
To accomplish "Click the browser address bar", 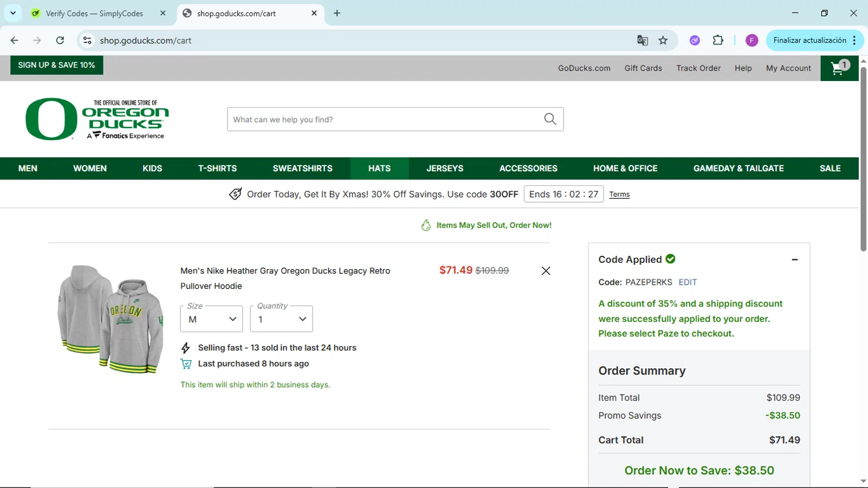I will (x=363, y=41).
